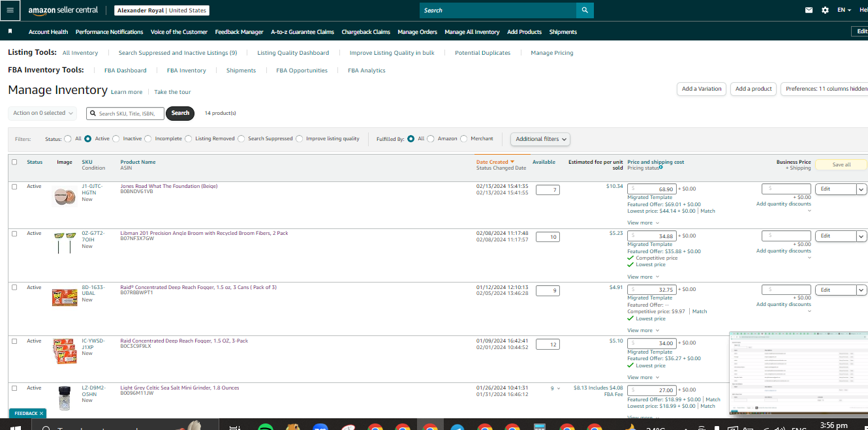Choose the Incomplete status radio

(x=148, y=138)
